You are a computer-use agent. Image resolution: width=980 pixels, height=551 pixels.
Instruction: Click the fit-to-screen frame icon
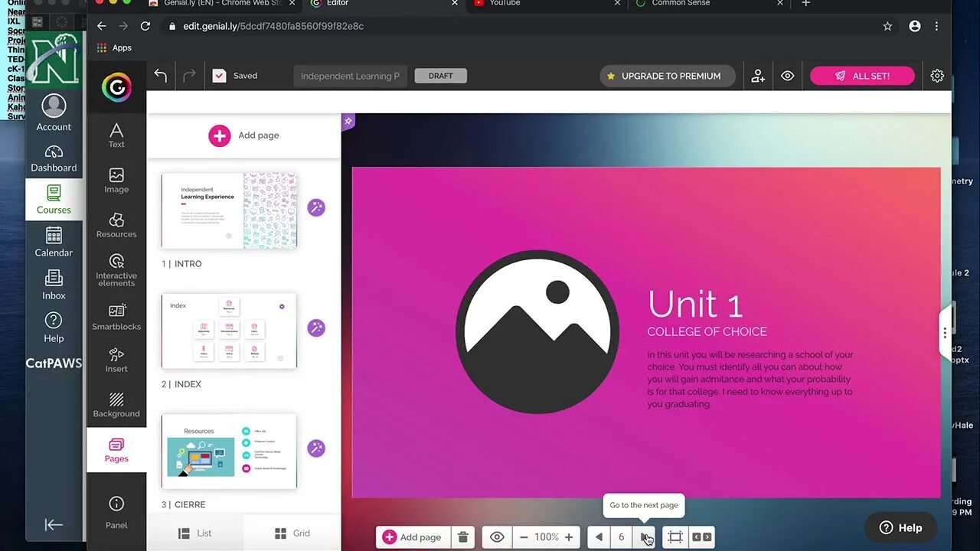[x=675, y=537]
